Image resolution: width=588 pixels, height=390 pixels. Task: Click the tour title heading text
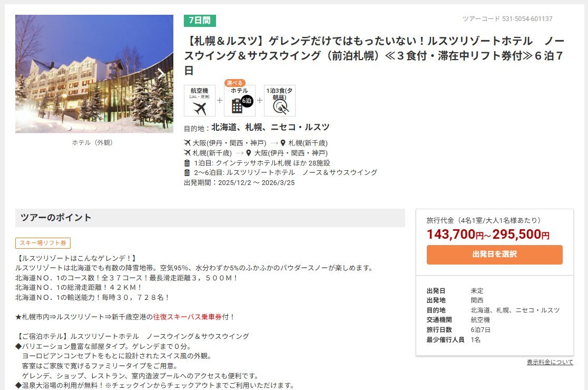[x=374, y=55]
